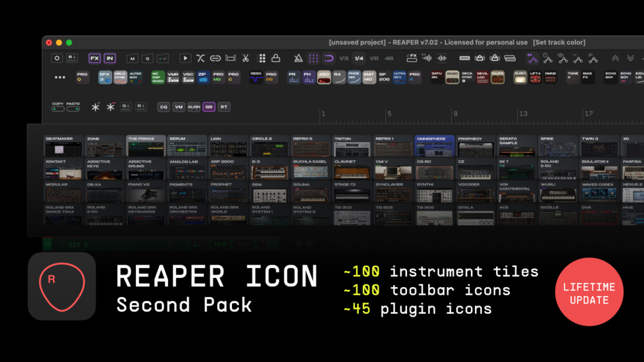Open the RESO plugin icon
This screenshot has width=644, height=362.
point(256,77)
